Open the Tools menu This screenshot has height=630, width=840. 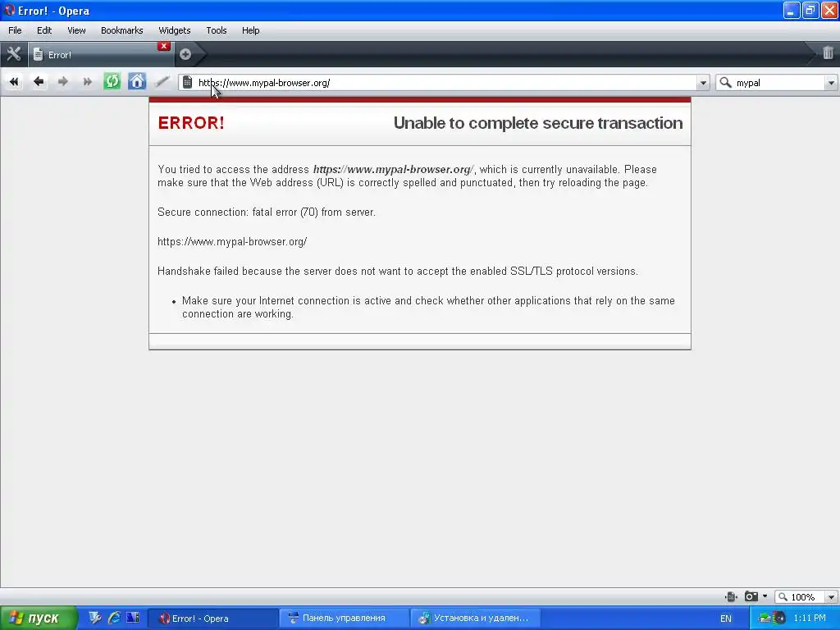pyautogui.click(x=217, y=30)
